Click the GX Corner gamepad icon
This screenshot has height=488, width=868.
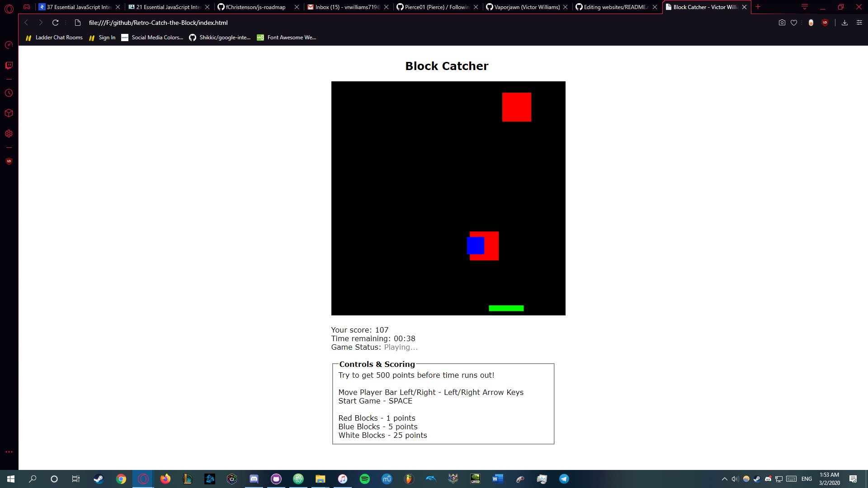click(x=27, y=7)
